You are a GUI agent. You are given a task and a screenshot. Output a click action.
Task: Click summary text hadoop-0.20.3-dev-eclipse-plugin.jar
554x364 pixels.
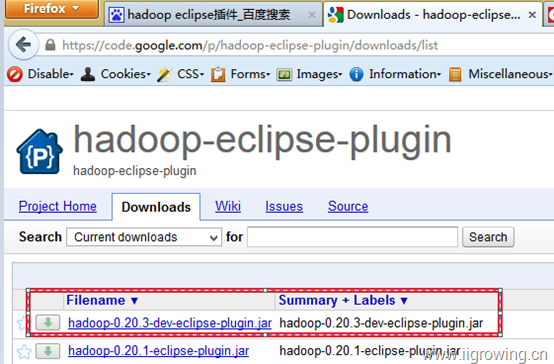pyautogui.click(x=381, y=323)
